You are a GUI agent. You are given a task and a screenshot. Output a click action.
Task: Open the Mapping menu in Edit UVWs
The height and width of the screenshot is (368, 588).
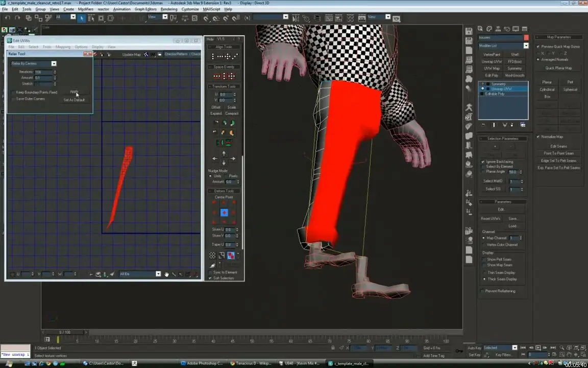(62, 47)
